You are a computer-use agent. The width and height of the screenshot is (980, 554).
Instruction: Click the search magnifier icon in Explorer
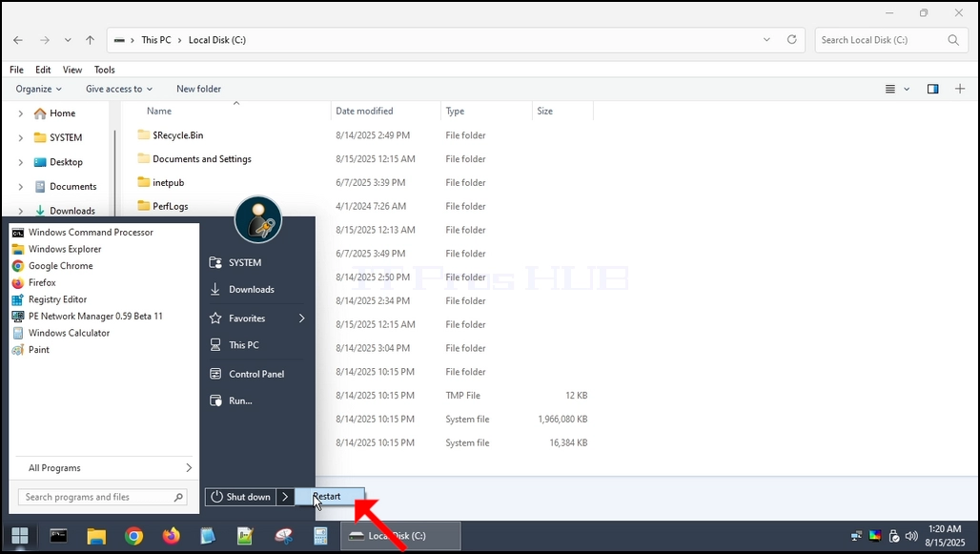pos(953,40)
